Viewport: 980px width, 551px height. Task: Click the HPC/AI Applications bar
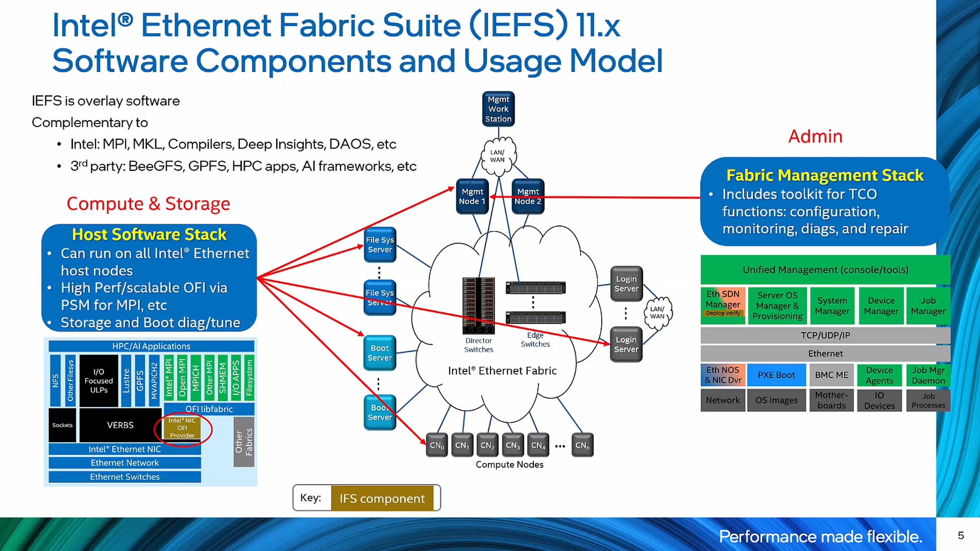[x=151, y=346]
